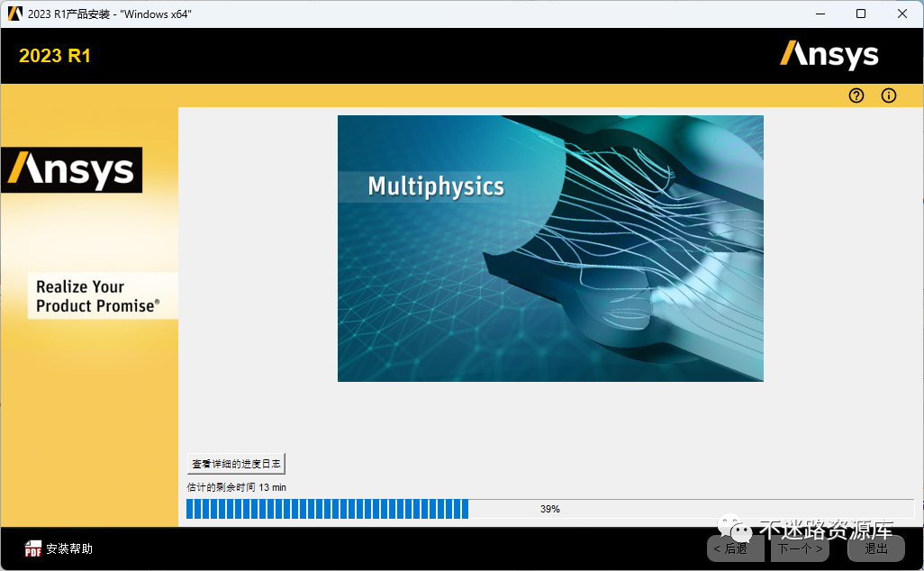The width and height of the screenshot is (924, 571).
Task: Maximize the installer window
Action: pyautogui.click(x=861, y=14)
